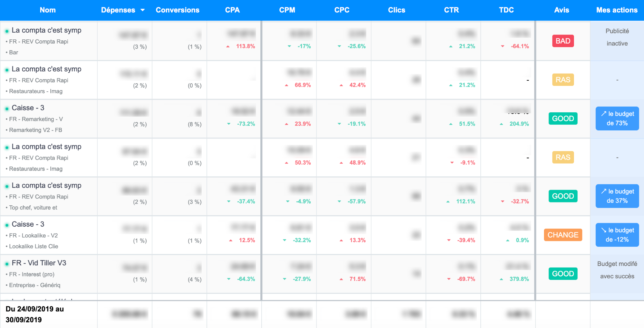Click the GOOD badge for Vid Tiller V3
The height and width of the screenshot is (328, 644).
pyautogui.click(x=563, y=274)
